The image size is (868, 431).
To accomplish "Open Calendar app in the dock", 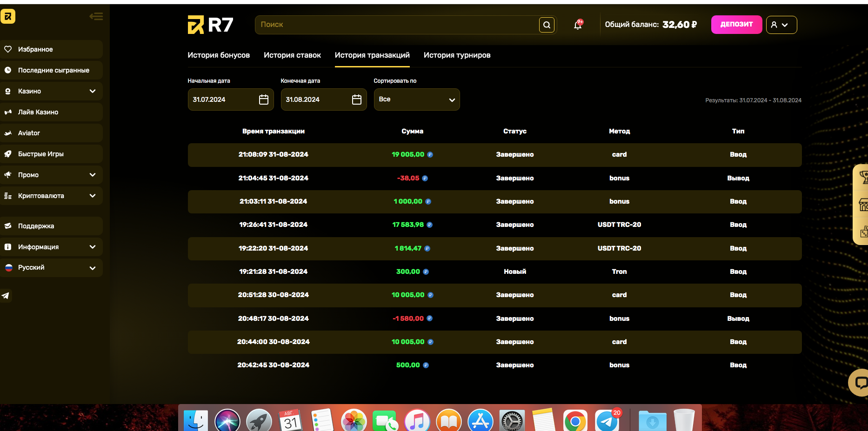I will pyautogui.click(x=291, y=421).
